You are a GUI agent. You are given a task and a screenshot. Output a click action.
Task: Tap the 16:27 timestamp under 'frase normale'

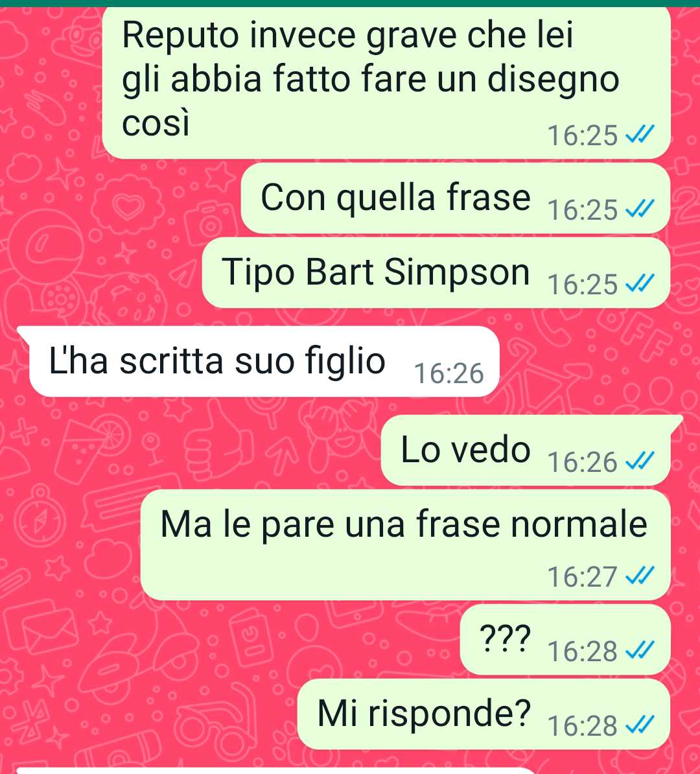[583, 576]
